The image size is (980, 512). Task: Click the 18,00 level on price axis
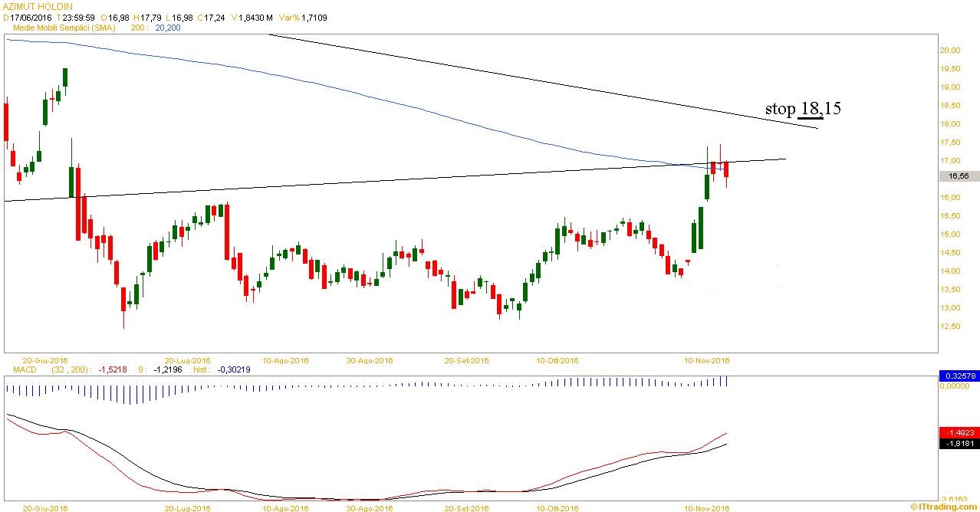click(x=949, y=124)
